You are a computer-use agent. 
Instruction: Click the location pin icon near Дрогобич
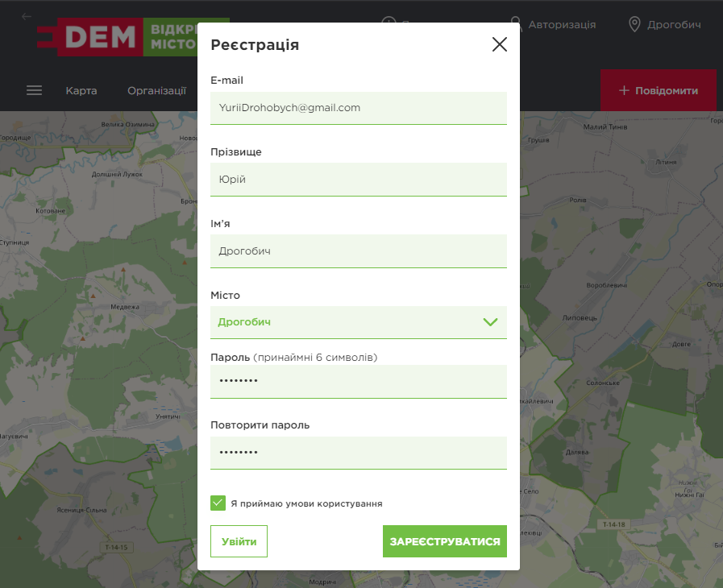tap(634, 24)
